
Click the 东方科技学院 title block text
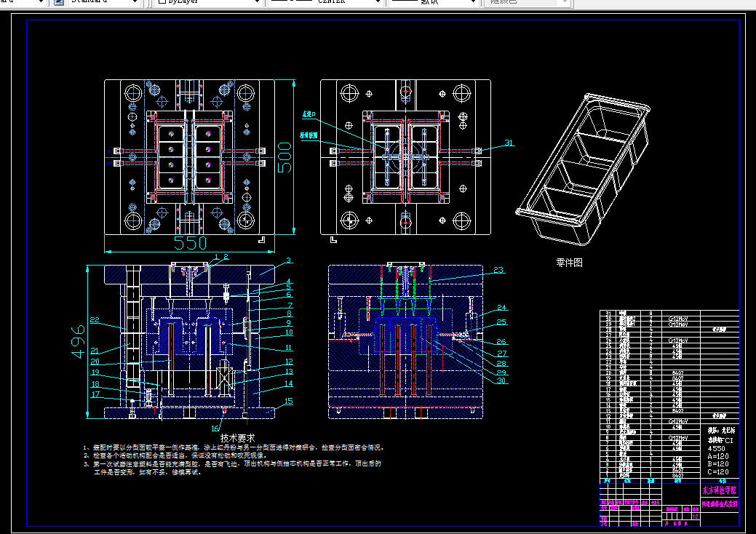click(x=720, y=490)
